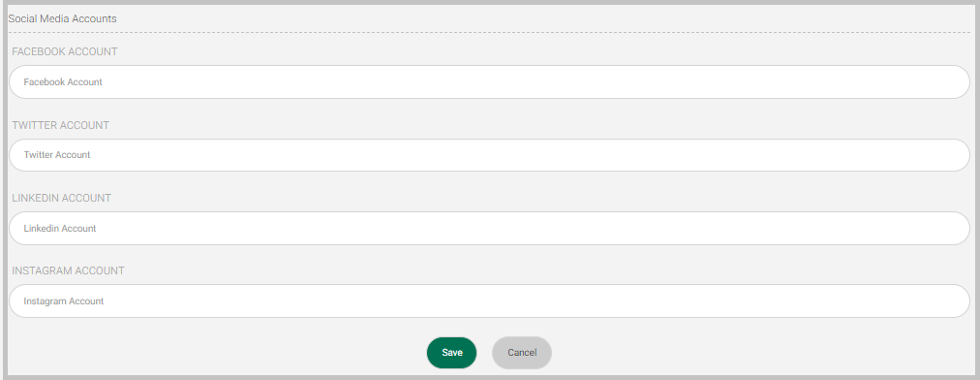
Task: Focus the Linkedin Account input field
Action: coord(489,229)
